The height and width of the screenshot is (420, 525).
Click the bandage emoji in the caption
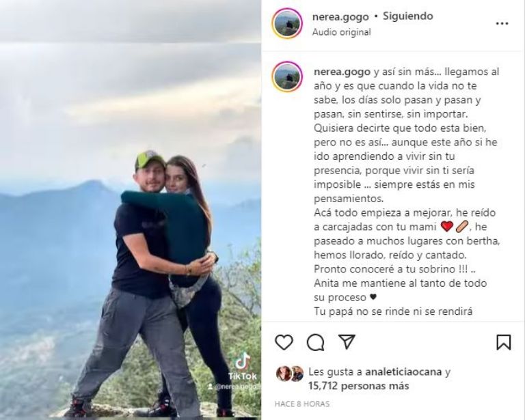coord(463,227)
